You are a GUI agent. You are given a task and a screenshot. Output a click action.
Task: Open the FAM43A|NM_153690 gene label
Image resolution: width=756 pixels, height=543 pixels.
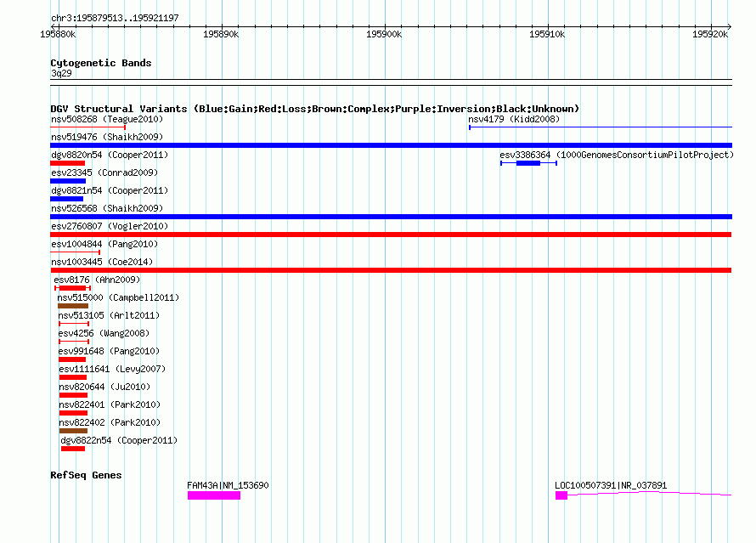[228, 485]
